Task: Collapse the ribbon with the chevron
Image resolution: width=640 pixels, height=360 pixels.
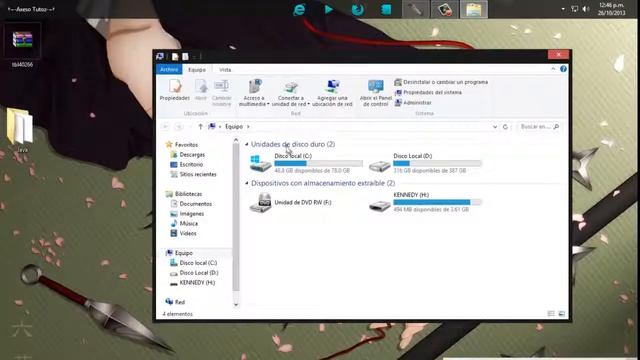Action: [x=553, y=69]
